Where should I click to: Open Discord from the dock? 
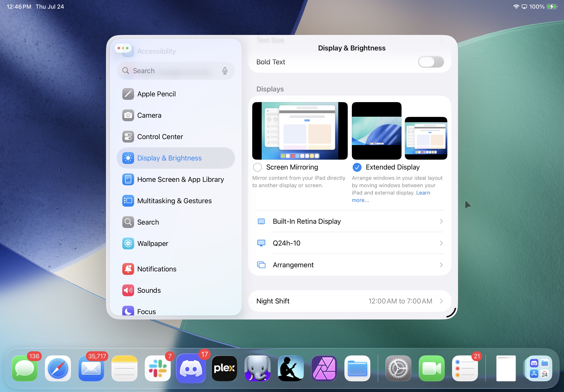click(x=191, y=368)
